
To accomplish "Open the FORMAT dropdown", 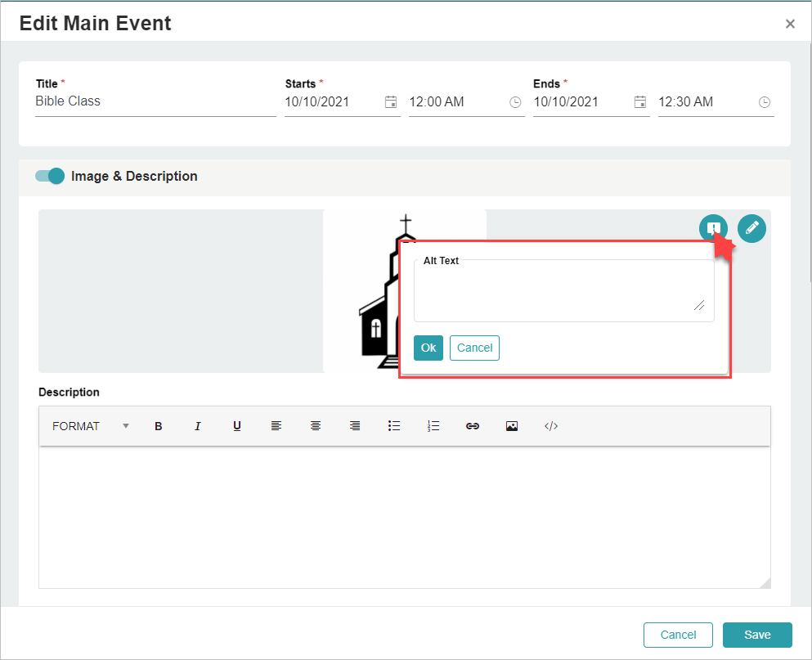I will click(x=90, y=426).
